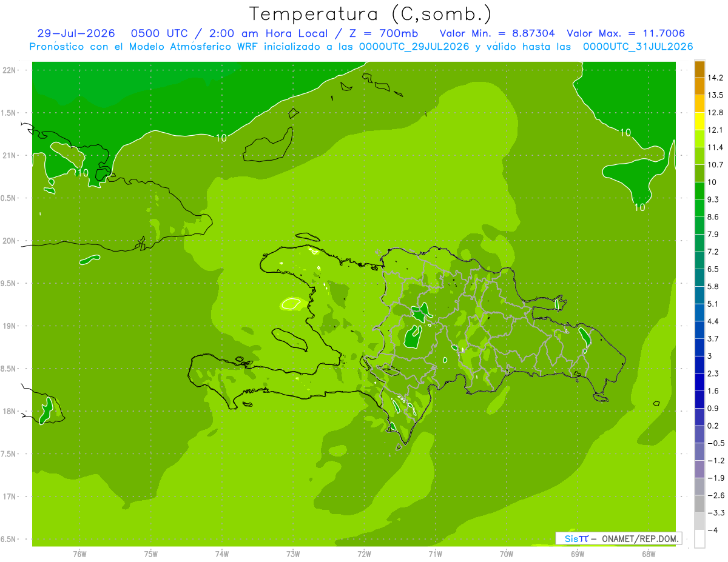This screenshot has height=562, width=728.
Task: Click the "22N" latitude label
Action: (10, 70)
